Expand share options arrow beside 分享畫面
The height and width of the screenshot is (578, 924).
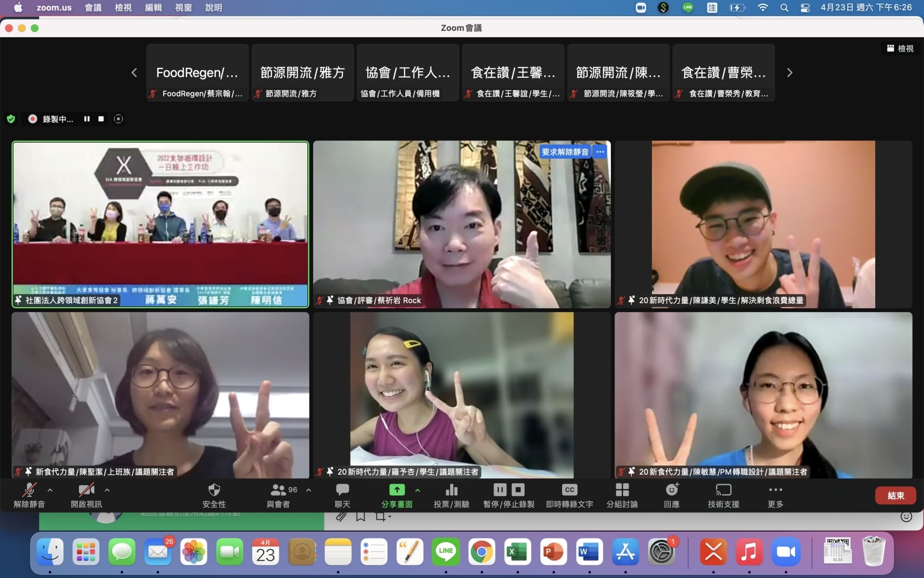[418, 490]
